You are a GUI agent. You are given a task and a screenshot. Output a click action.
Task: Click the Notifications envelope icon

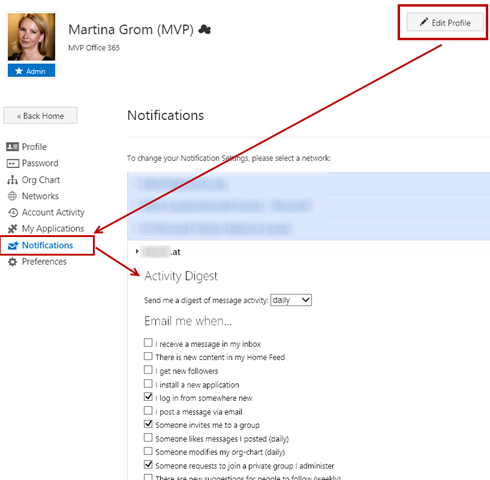[x=13, y=245]
